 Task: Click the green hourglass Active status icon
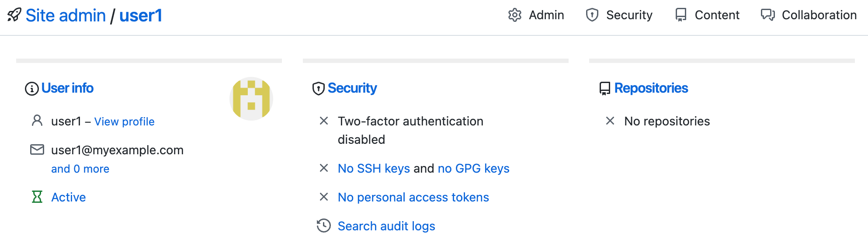point(37,197)
